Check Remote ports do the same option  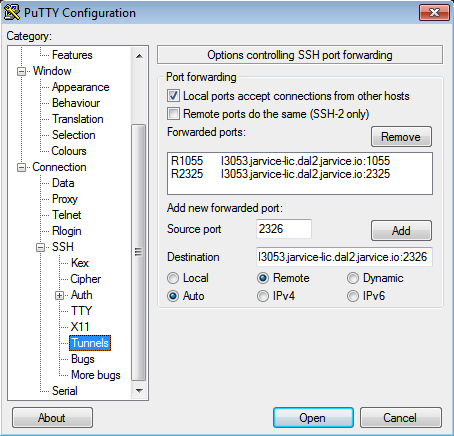173,114
